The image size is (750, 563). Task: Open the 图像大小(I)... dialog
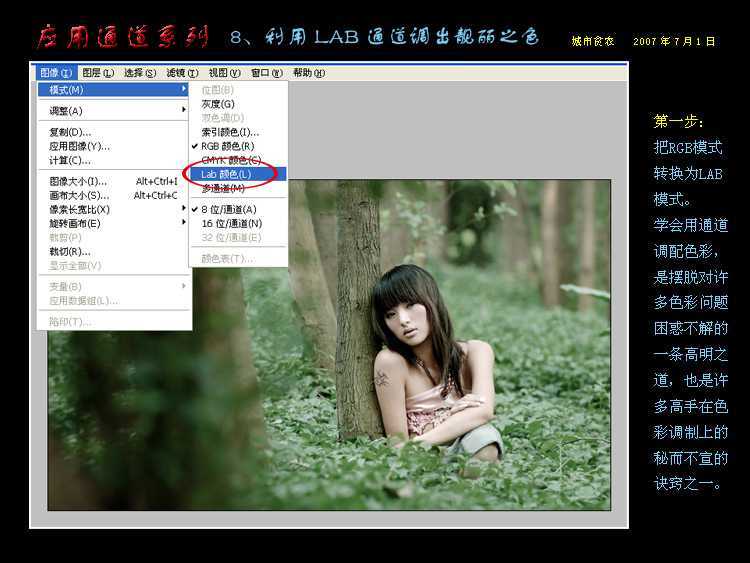[x=113, y=181]
